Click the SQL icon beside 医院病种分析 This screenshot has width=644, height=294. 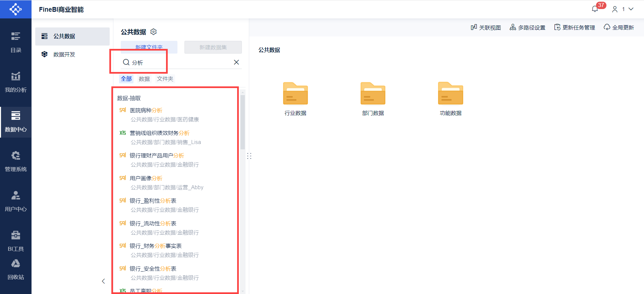pyautogui.click(x=123, y=110)
